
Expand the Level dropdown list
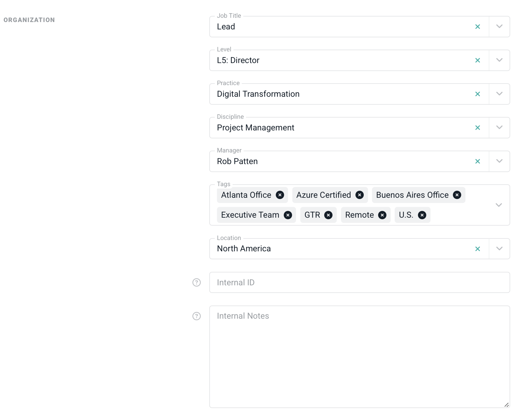[x=499, y=60]
